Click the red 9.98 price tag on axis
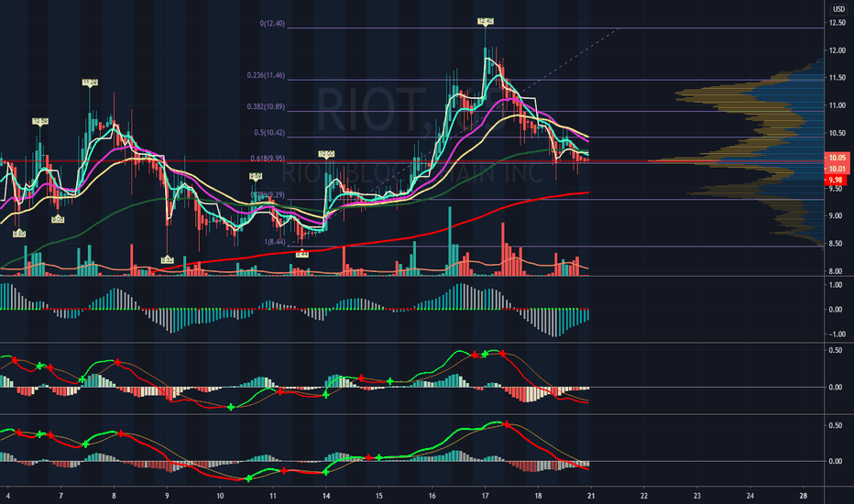 click(836, 181)
